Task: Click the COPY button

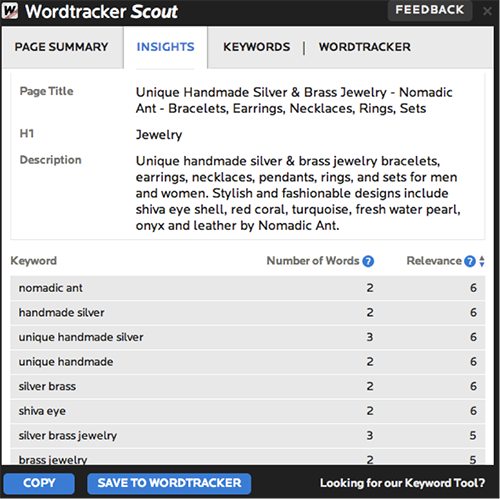Action: click(x=39, y=483)
